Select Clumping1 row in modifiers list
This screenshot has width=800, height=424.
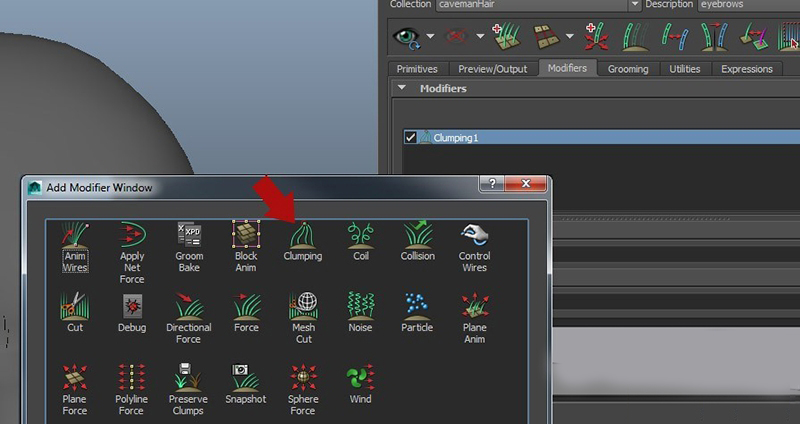(x=601, y=137)
